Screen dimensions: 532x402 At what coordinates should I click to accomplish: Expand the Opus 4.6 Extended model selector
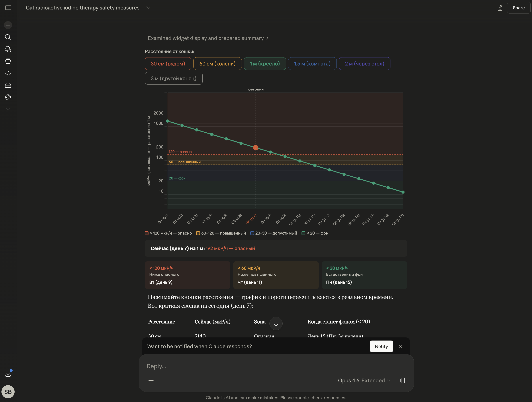pyautogui.click(x=364, y=380)
